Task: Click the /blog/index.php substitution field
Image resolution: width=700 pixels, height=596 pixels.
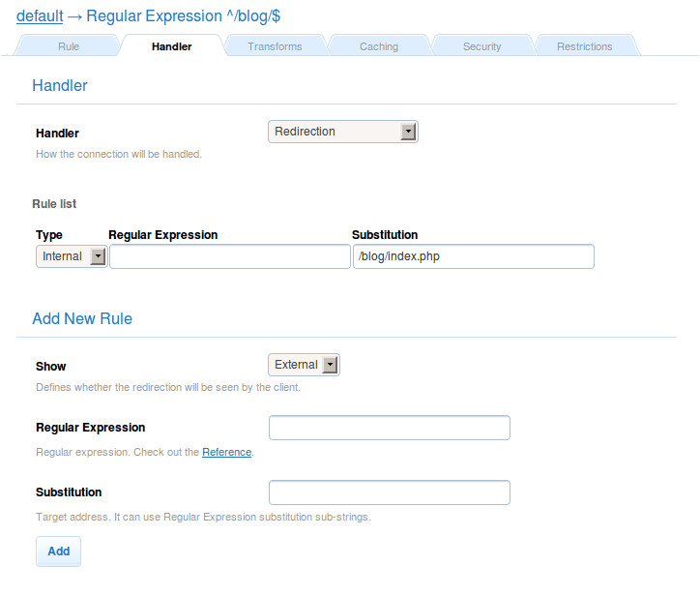Action: pyautogui.click(x=473, y=256)
